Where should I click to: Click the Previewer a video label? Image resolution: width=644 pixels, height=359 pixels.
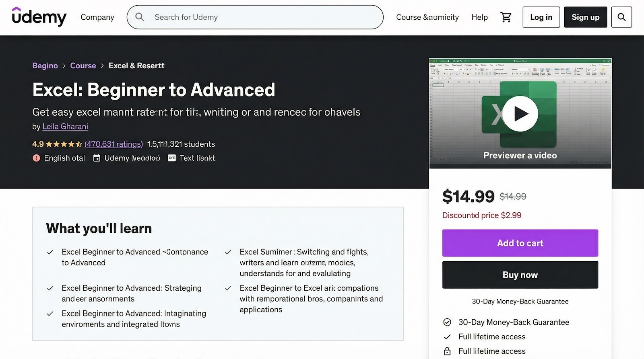pos(520,156)
